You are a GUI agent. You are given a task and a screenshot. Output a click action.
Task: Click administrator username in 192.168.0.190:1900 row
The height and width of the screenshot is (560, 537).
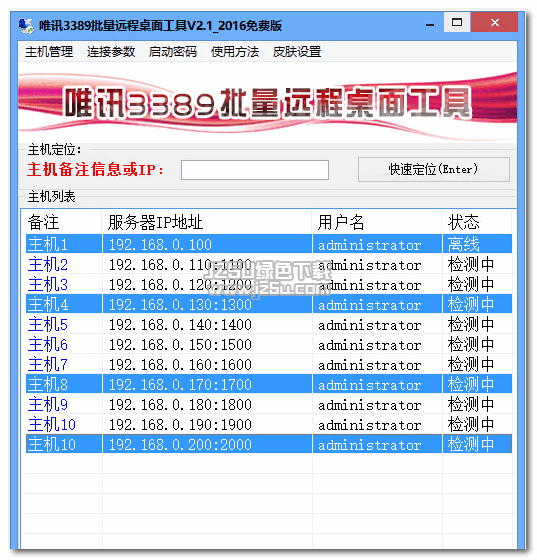click(370, 425)
